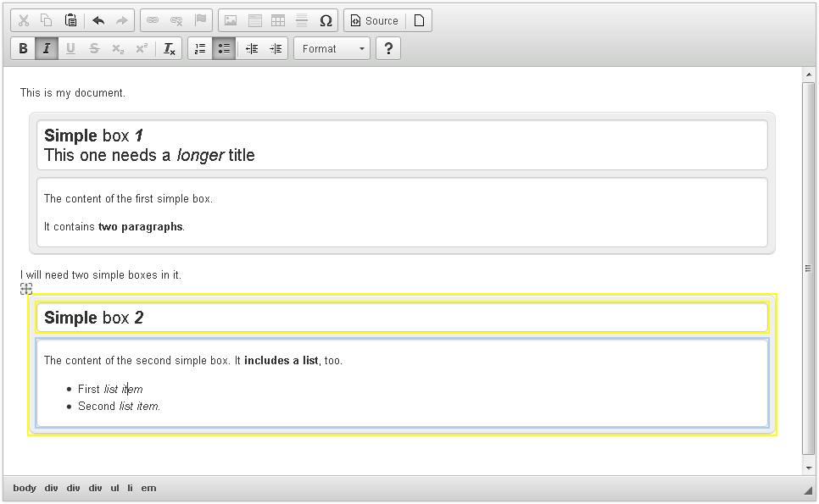The width and height of the screenshot is (819, 504).
Task: Insert an anchor with the flag icon
Action: pos(200,20)
